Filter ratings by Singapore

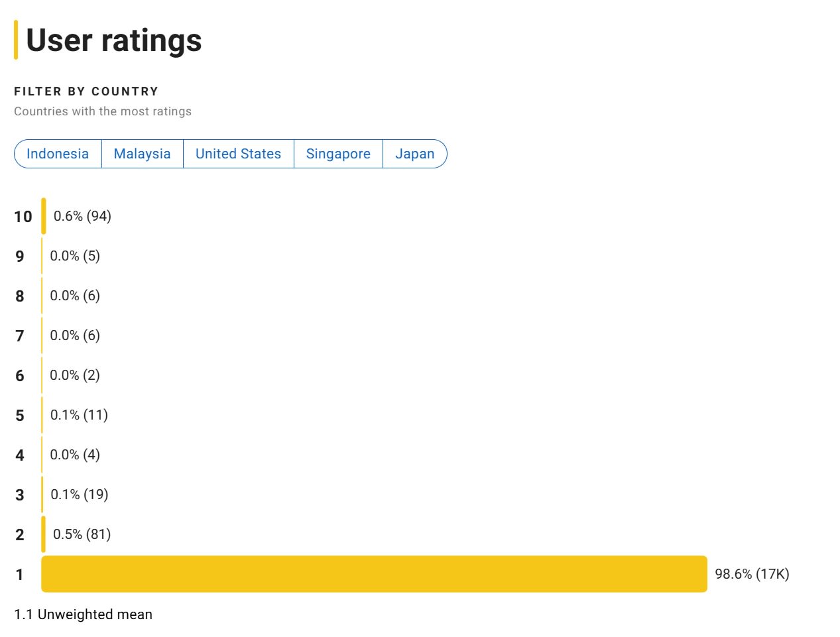click(x=338, y=154)
